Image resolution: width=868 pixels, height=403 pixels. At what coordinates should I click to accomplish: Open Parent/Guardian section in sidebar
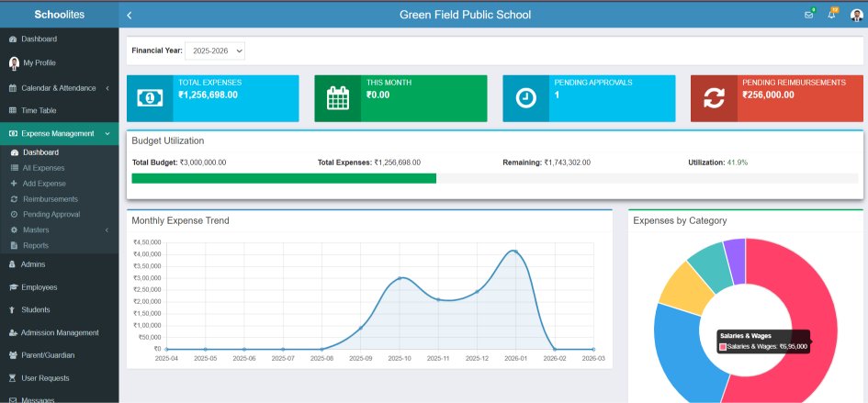[59, 355]
